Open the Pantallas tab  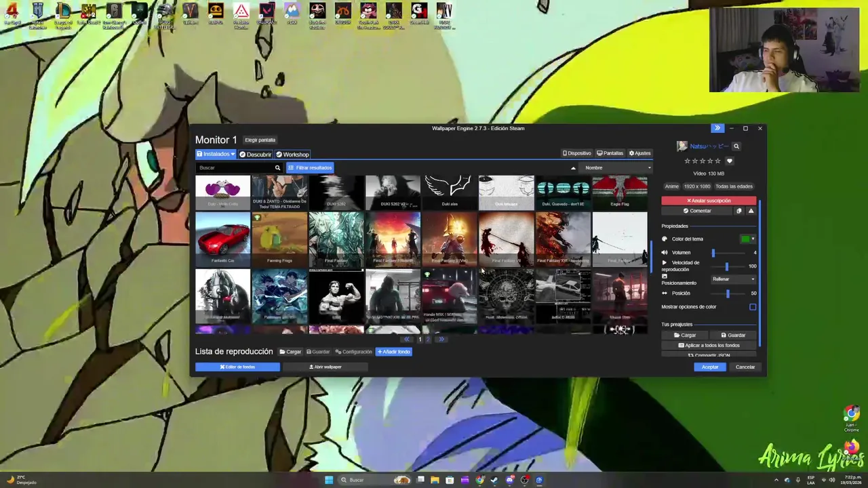pyautogui.click(x=610, y=153)
